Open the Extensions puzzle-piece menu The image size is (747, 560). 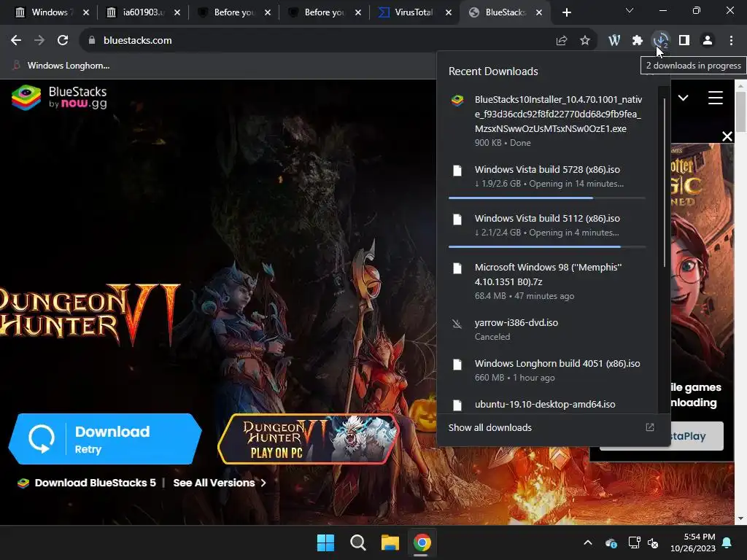[x=638, y=41]
